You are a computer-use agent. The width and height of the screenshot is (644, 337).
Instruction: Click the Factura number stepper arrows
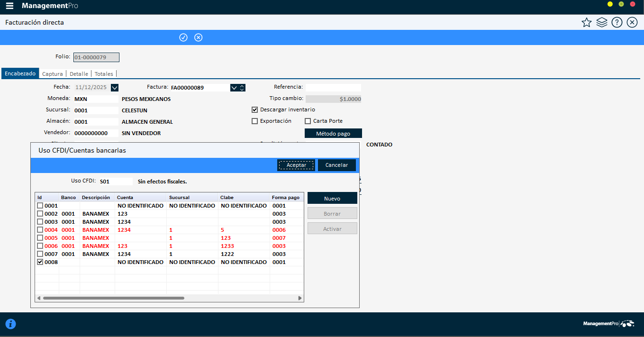pos(242,87)
